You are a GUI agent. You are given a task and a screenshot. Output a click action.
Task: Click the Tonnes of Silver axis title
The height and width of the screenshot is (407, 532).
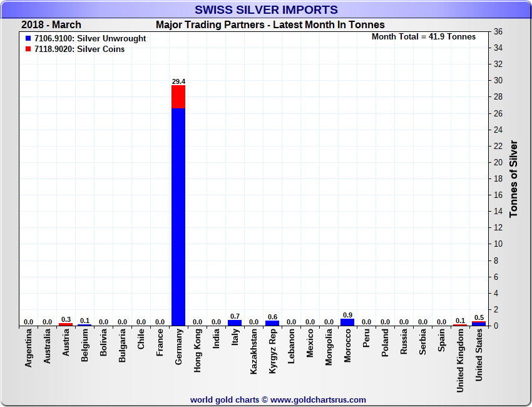coord(513,178)
